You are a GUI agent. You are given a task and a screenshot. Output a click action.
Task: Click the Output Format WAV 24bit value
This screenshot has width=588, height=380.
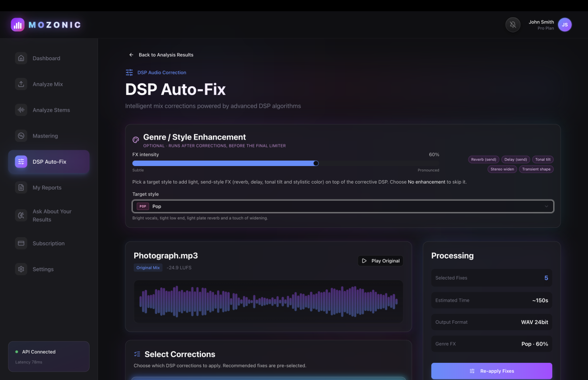535,322
